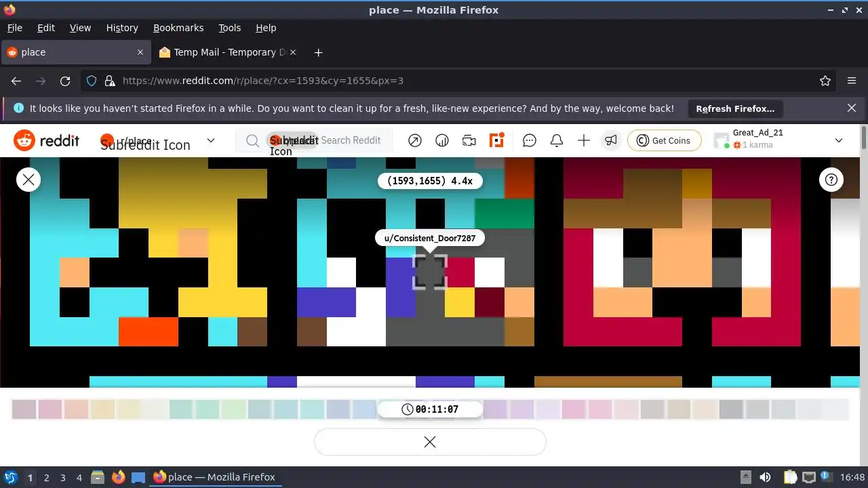Click the Refresh Firefox… button
This screenshot has width=868, height=488.
(735, 108)
